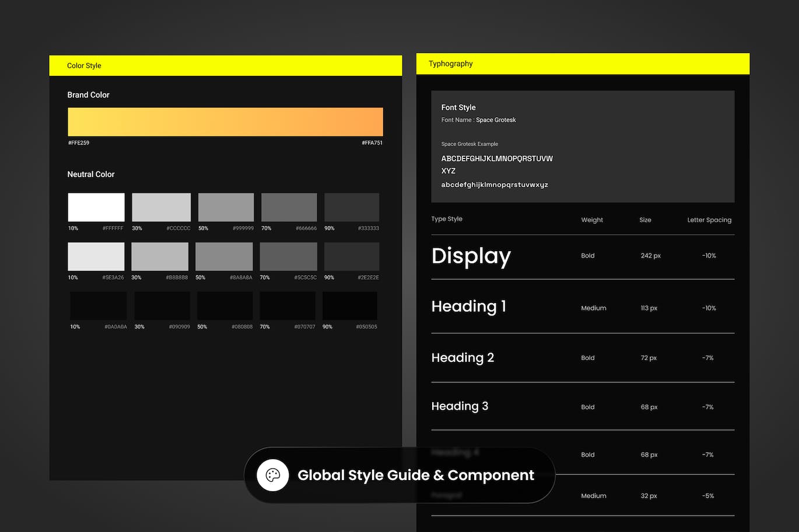This screenshot has height=532, width=799.
Task: Select the #CCCCCC neutral swatch
Action: click(161, 207)
